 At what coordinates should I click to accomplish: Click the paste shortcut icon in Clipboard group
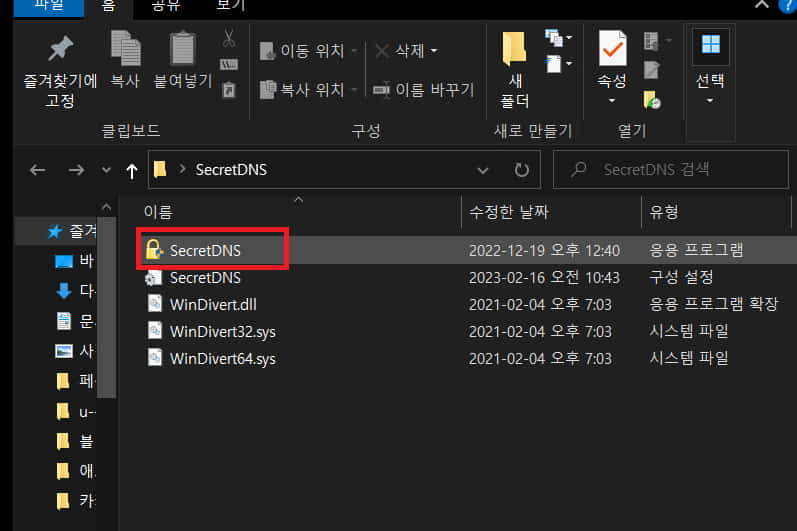click(x=229, y=90)
